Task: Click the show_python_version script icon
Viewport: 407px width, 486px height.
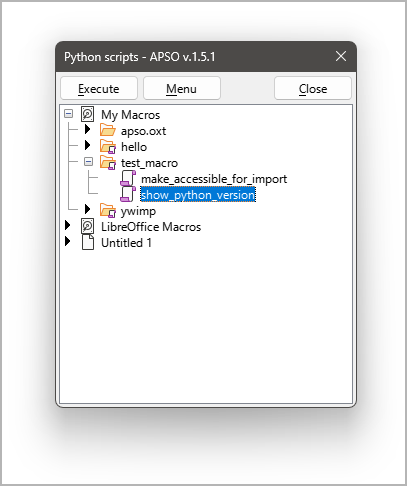Action: coord(128,194)
